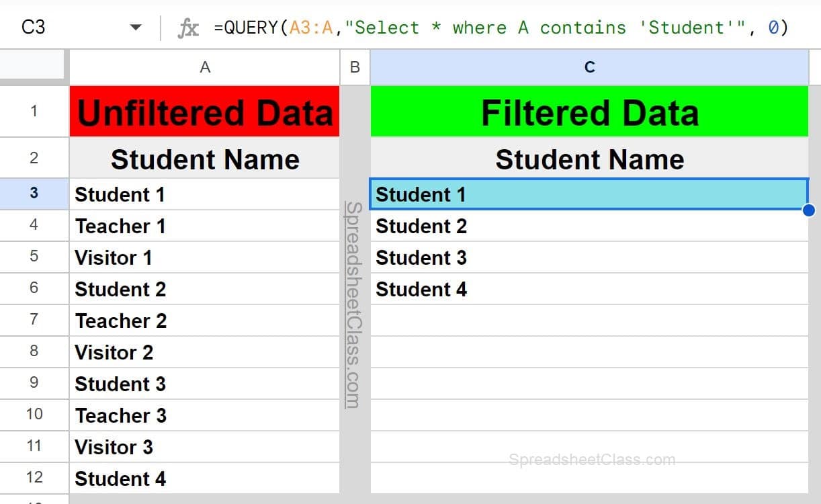This screenshot has width=821, height=504.
Task: Select row 12 header
Action: [34, 478]
